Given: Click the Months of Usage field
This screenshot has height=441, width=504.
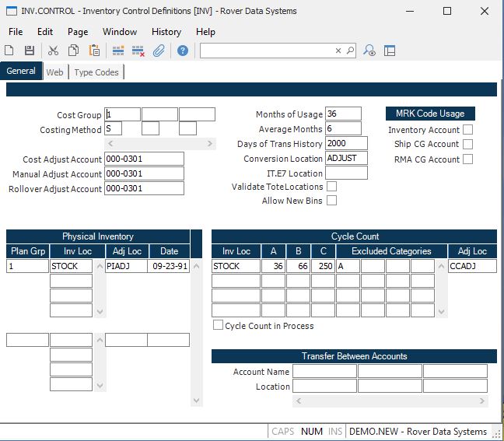Looking at the screenshot, I should point(343,114).
